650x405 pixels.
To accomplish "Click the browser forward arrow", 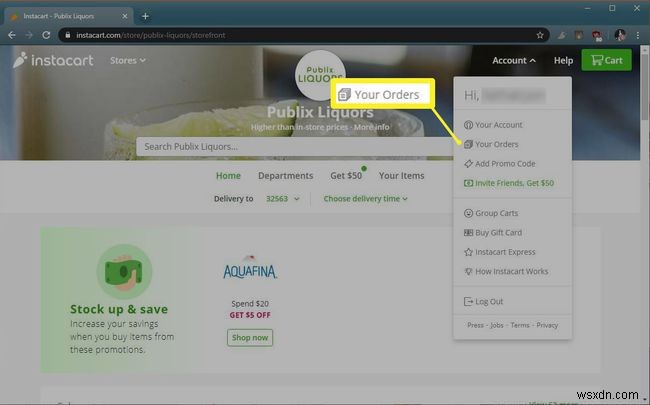I will pyautogui.click(x=29, y=35).
